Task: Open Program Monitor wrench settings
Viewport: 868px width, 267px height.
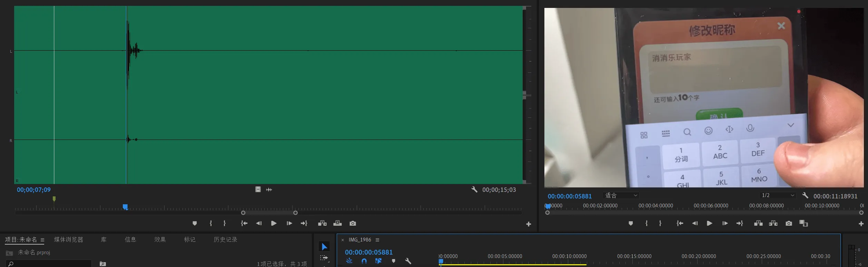Action: click(x=805, y=195)
